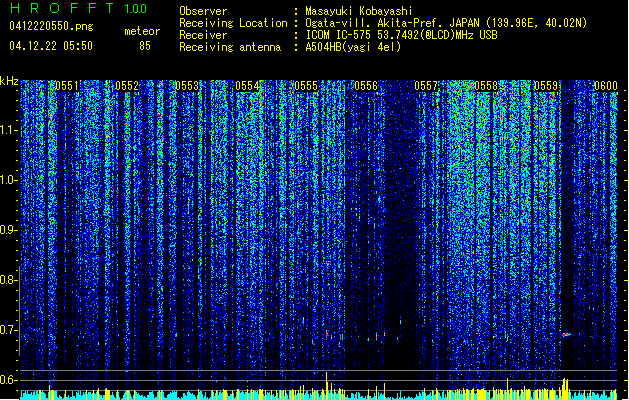Viewport: 629px width, 400px height.
Task: Click the 0.8 frequency axis tick
Action: [x=9, y=280]
